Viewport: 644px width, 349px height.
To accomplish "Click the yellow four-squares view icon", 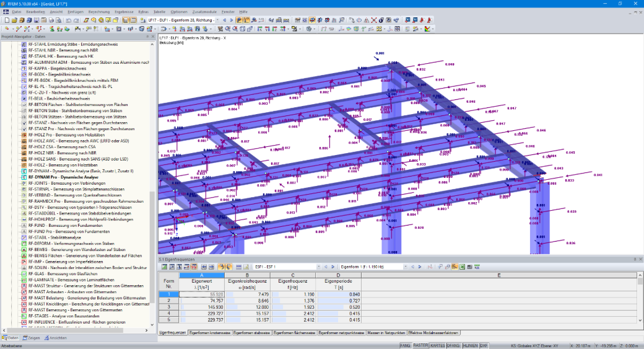I will point(379,29).
